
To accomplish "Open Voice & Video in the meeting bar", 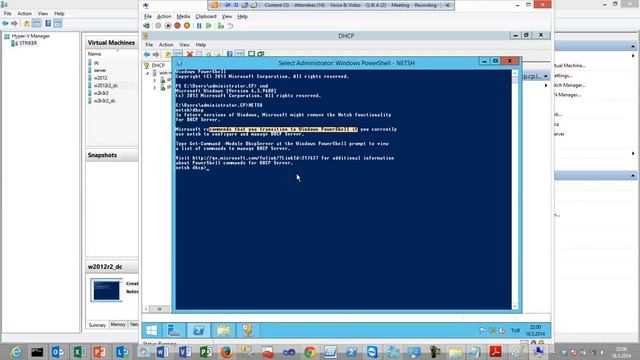I will point(345,5).
